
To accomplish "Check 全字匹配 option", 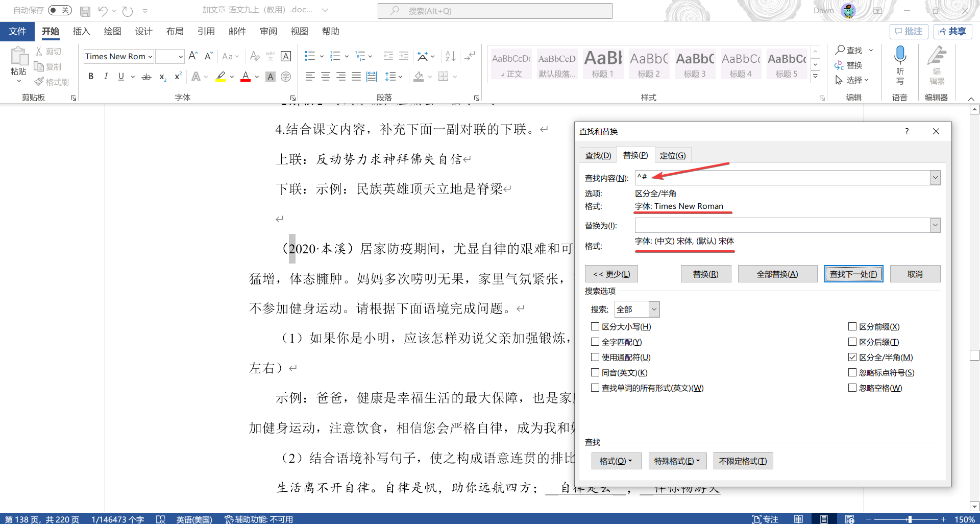I will [x=595, y=342].
